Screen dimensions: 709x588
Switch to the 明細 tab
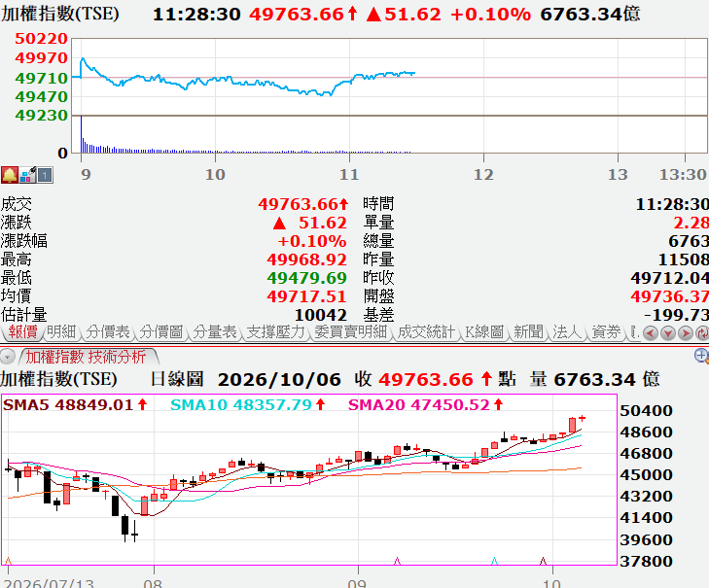tap(61, 332)
